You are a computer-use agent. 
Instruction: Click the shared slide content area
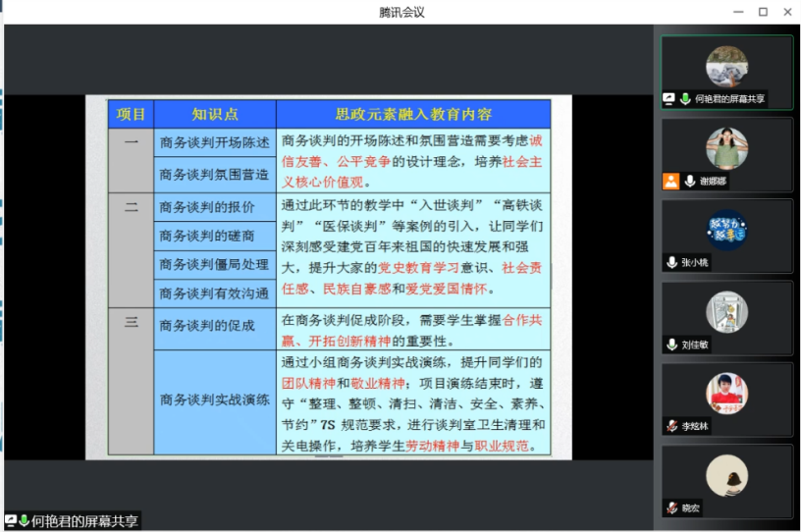pyautogui.click(x=328, y=277)
